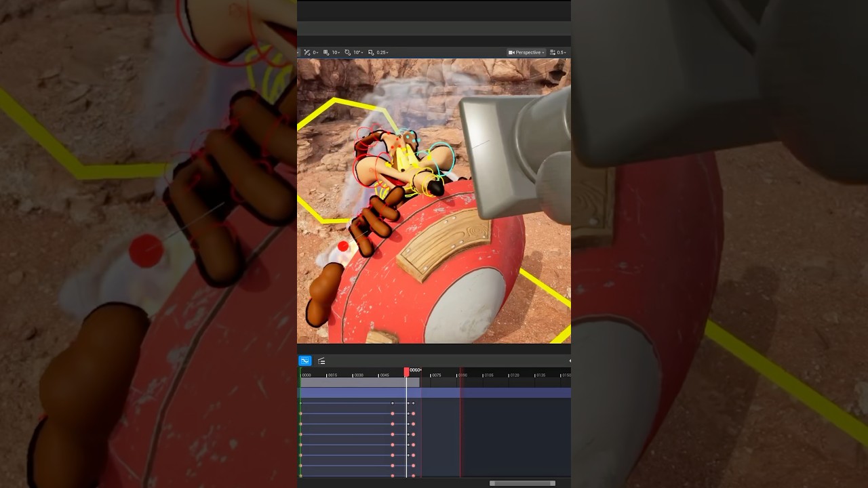Screen dimensions: 868x488
Task: Toggle scale snap icon beside 0.25
Action: pos(371,52)
